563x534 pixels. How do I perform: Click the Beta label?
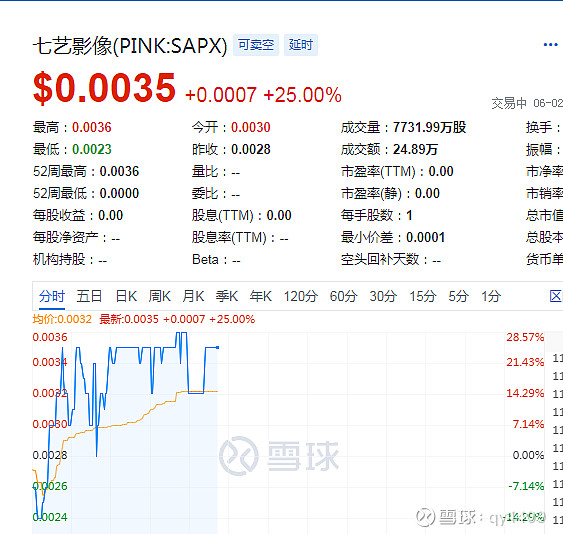coord(205,259)
